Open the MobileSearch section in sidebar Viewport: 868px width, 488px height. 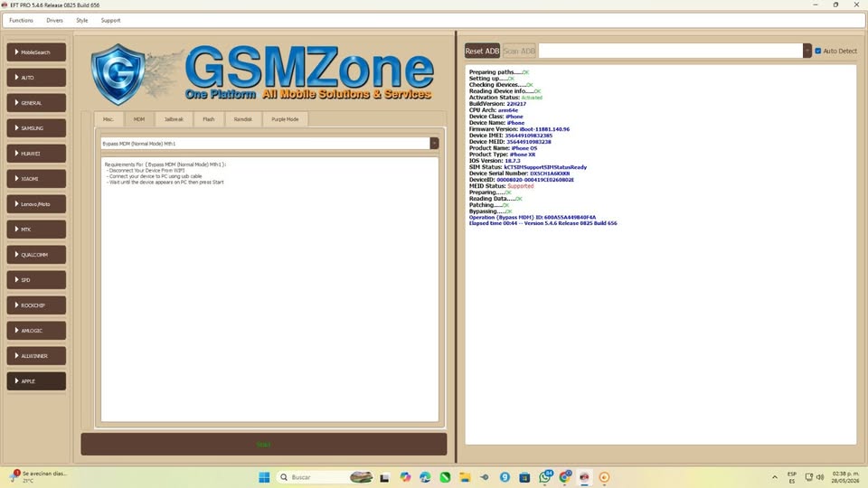click(x=36, y=52)
